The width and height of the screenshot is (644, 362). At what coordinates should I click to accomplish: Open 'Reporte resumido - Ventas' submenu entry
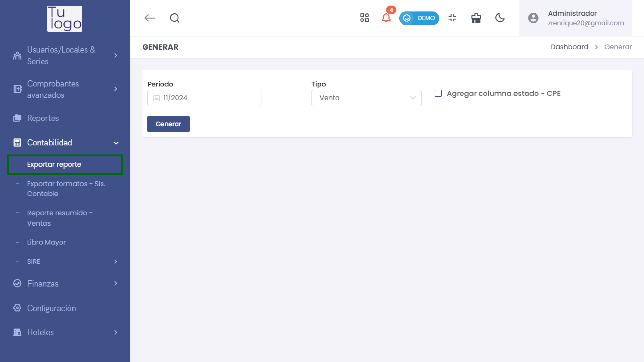click(59, 218)
